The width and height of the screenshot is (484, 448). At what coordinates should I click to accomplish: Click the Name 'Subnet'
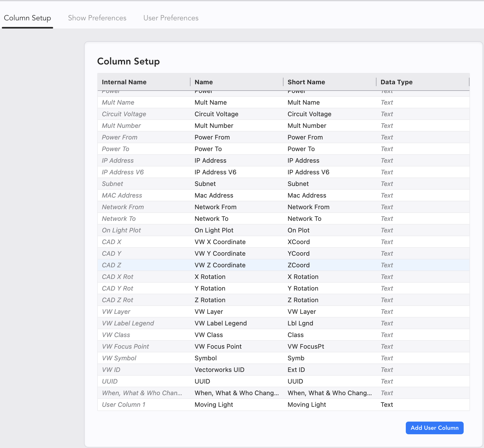(x=205, y=184)
